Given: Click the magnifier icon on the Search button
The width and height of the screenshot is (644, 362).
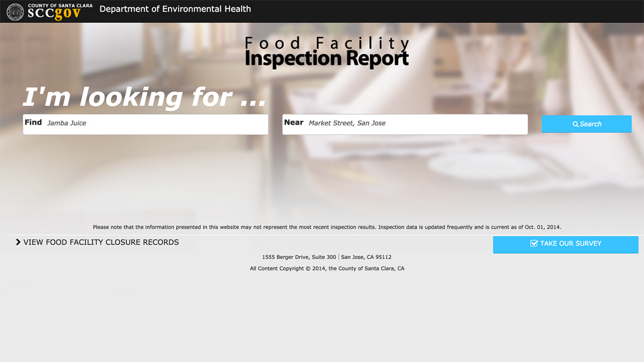Looking at the screenshot, I should click(x=575, y=124).
